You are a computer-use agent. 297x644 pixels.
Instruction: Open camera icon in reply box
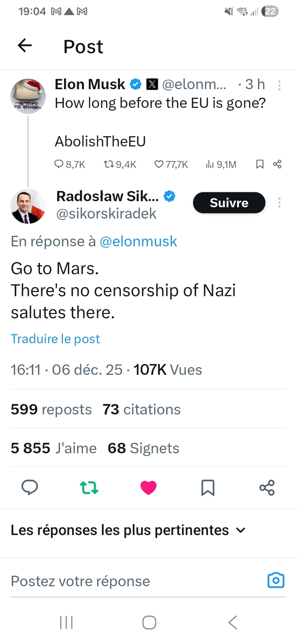[276, 581]
